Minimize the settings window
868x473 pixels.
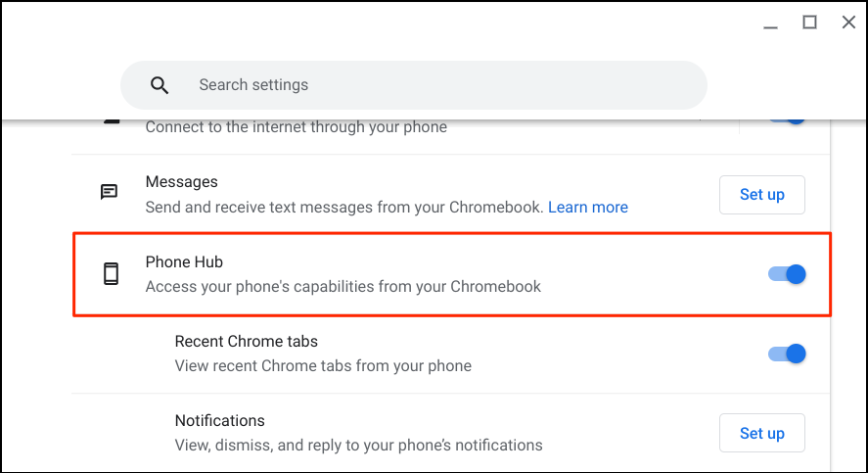click(x=769, y=23)
